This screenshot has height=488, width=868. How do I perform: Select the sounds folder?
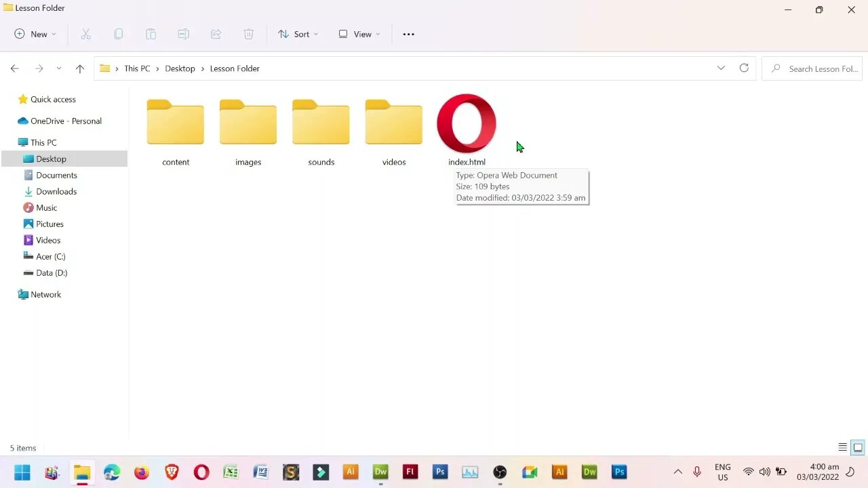(x=321, y=131)
